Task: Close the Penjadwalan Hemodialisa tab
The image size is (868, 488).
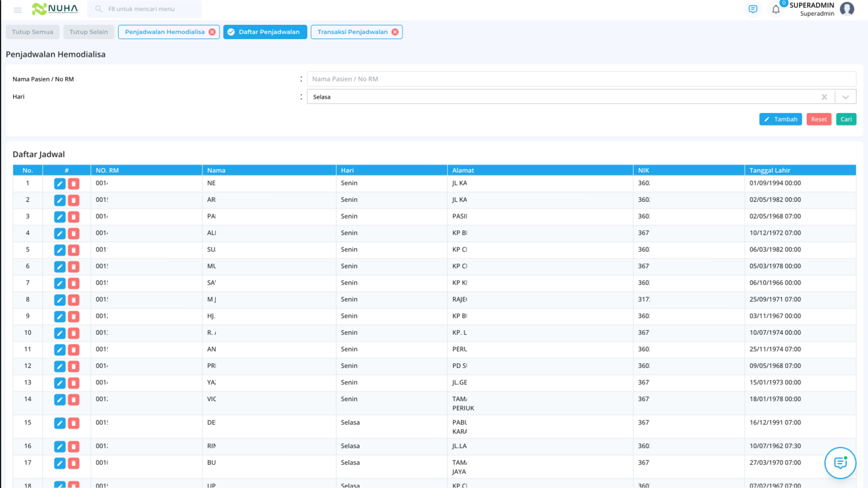Action: [212, 32]
